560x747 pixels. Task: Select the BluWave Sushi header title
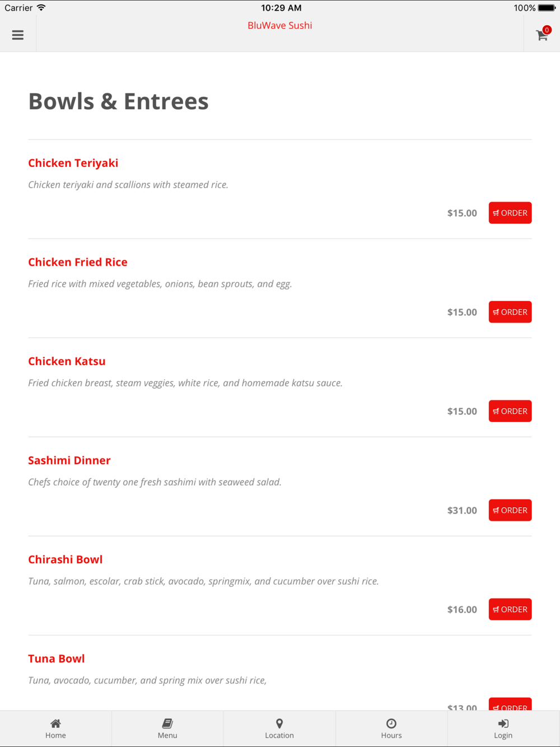(x=280, y=25)
